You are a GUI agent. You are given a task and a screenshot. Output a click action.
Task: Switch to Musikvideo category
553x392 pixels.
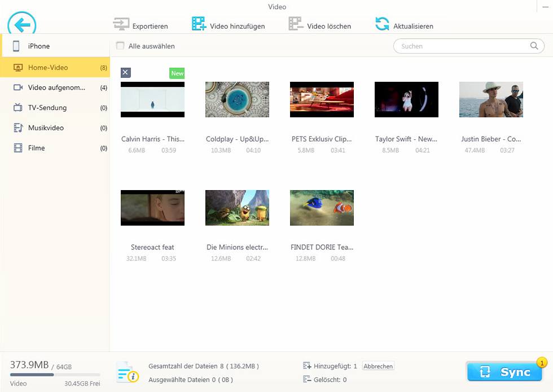pyautogui.click(x=55, y=127)
